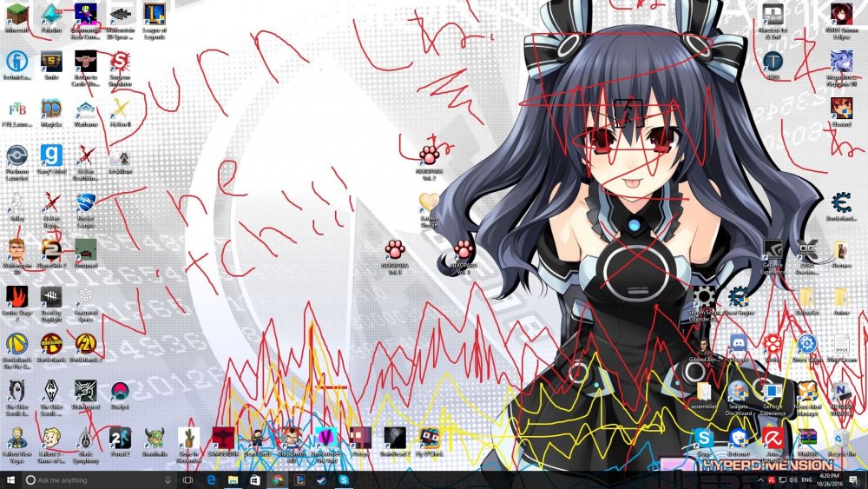Switch to Steam on the taskbar

[322, 479]
